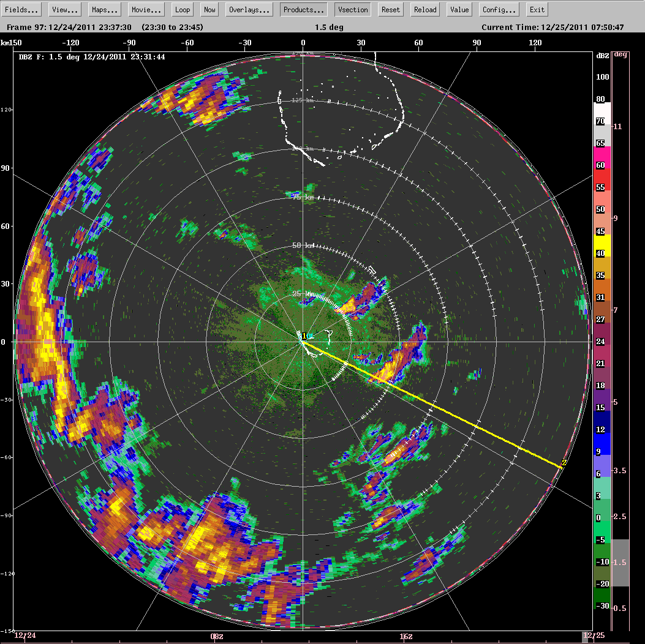Toggle the Loop animation button
Screen dimensions: 645x644
[183, 10]
